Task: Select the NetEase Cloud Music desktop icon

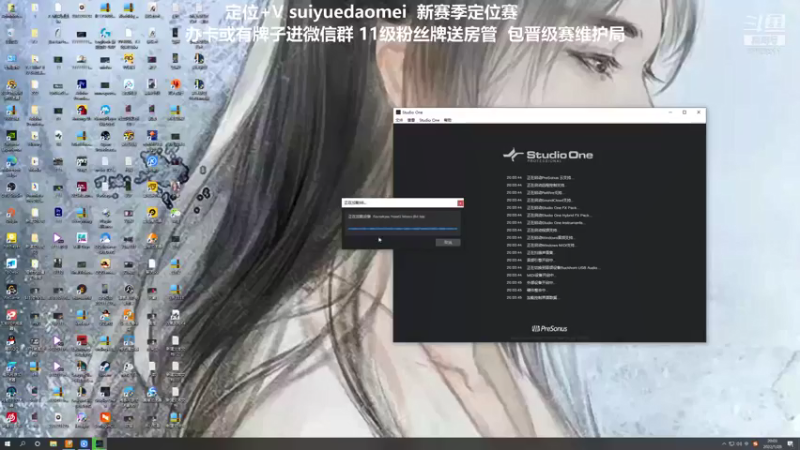Action: coord(11,421)
